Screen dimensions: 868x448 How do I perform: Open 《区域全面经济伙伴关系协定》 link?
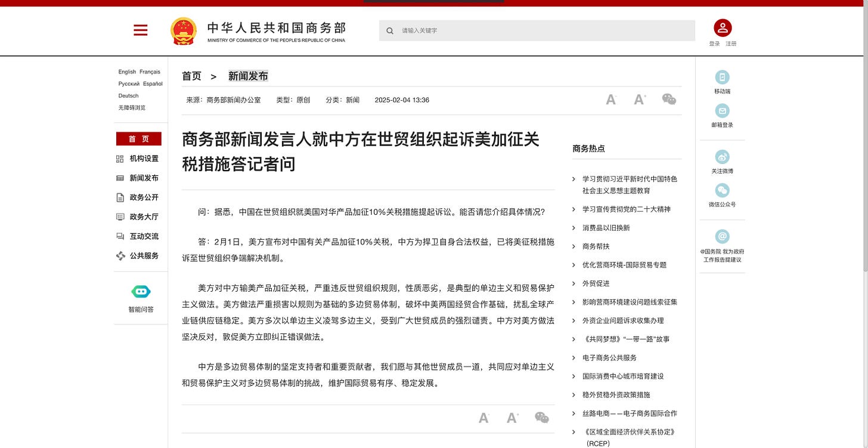tap(629, 437)
